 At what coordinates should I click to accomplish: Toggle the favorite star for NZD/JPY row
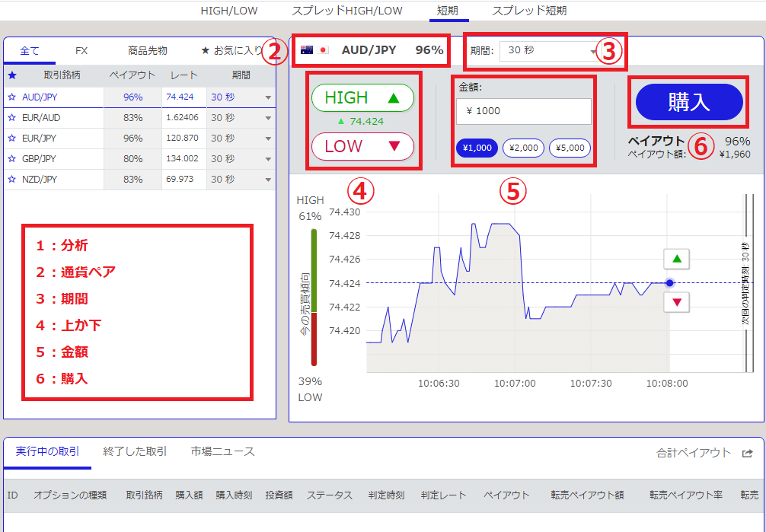(x=11, y=180)
